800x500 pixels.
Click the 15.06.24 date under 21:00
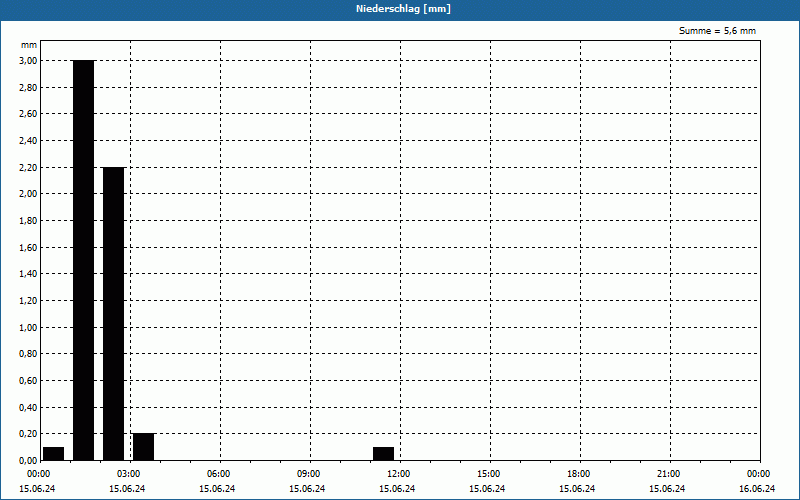(667, 489)
